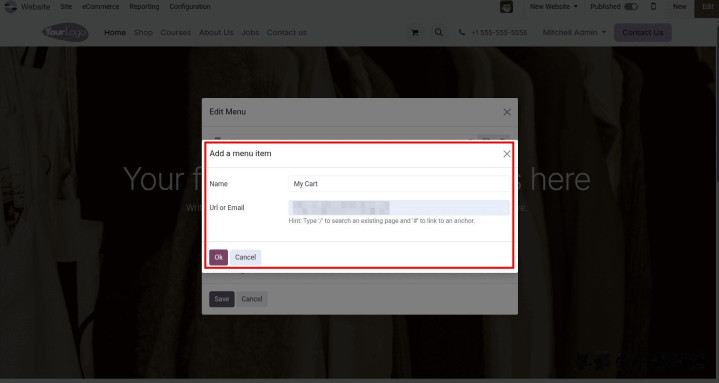The width and height of the screenshot is (719, 383).
Task: Cancel the Add a menu item dialog
Action: pos(245,257)
